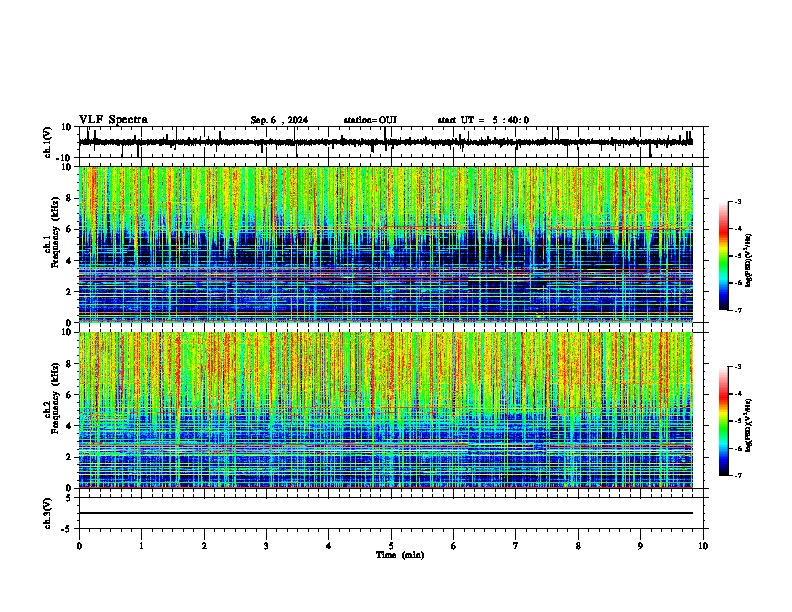Click the flat ch.3 voltage trace line
Screen dimensions: 792x612
(386, 513)
